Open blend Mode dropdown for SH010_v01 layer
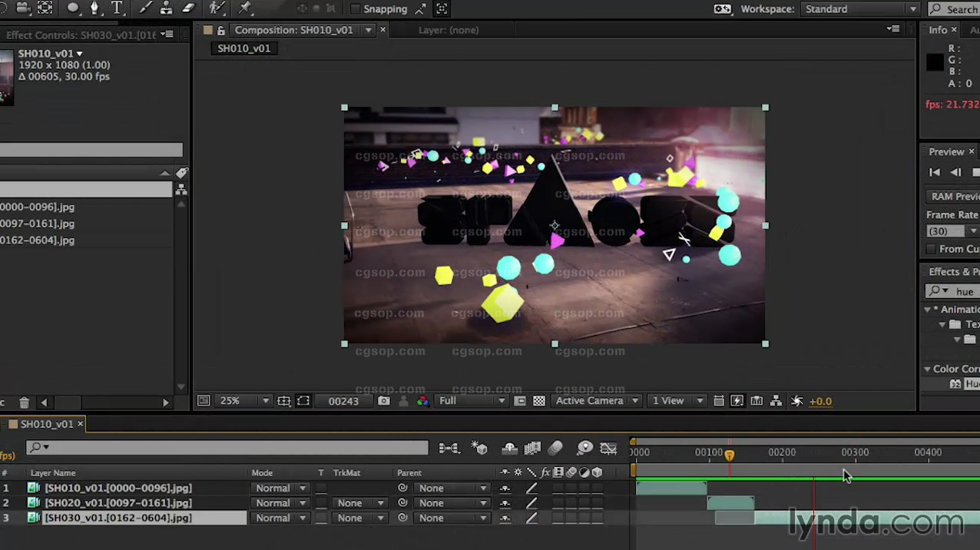The width and height of the screenshot is (980, 550). [x=281, y=489]
